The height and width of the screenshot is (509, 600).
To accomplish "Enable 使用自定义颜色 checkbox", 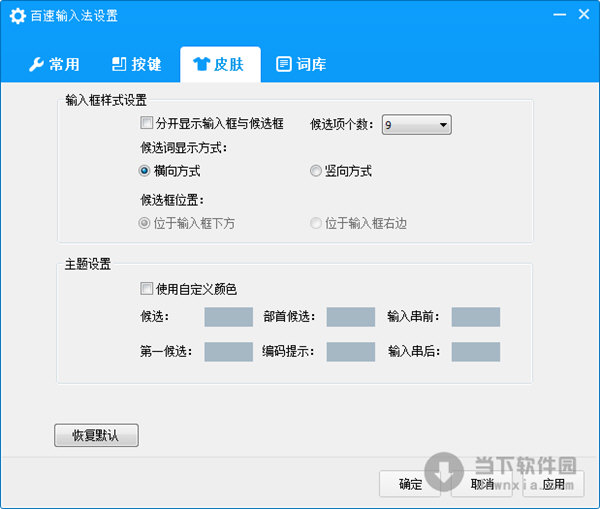I will coord(147,289).
